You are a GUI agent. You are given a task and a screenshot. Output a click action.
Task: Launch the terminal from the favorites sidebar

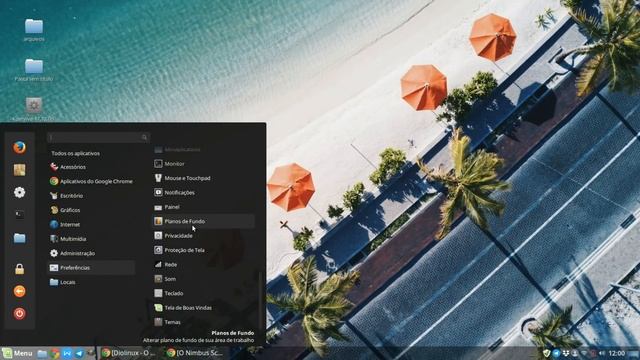19,215
